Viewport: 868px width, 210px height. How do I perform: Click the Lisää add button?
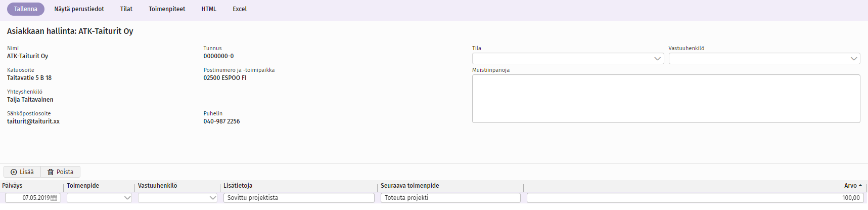point(22,172)
